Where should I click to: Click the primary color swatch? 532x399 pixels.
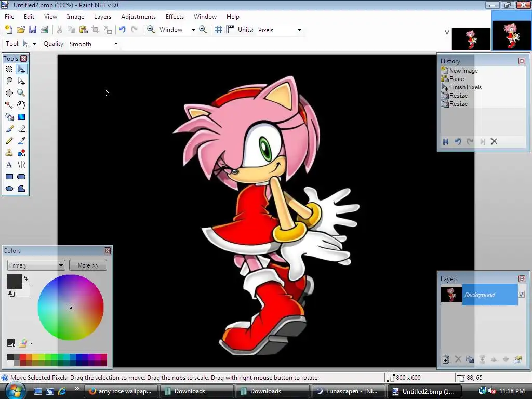[14, 282]
